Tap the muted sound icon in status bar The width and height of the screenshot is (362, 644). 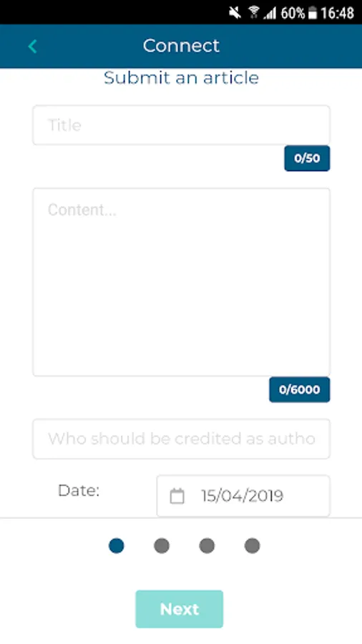point(235,13)
